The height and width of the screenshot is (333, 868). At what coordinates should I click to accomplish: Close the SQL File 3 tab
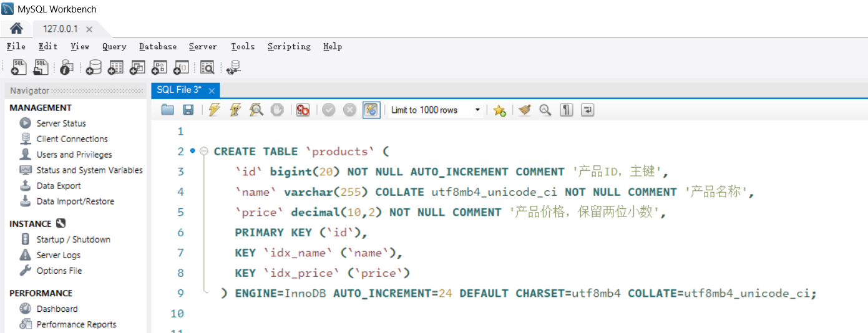click(x=212, y=90)
